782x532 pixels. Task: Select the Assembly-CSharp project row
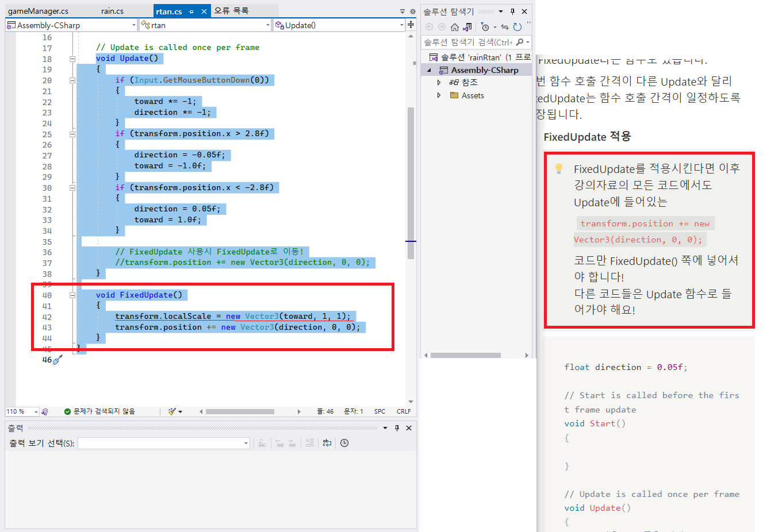[477, 70]
